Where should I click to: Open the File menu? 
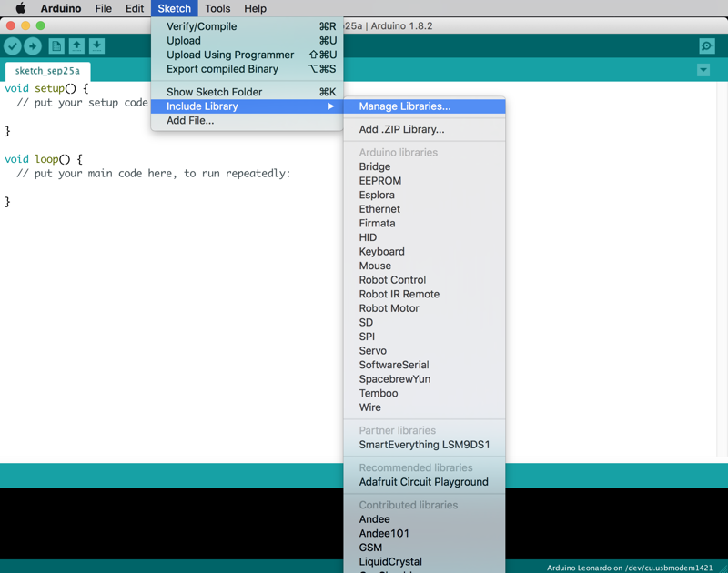[104, 8]
